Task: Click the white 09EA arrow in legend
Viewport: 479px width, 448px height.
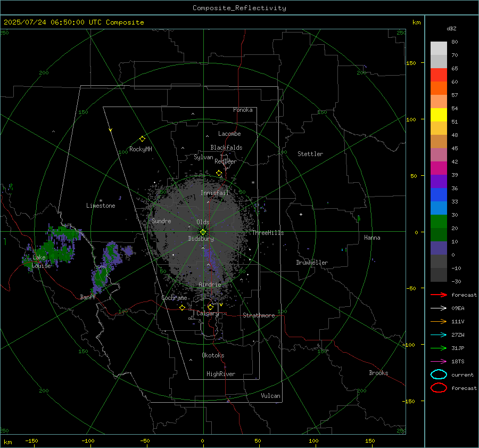Action: [439, 308]
